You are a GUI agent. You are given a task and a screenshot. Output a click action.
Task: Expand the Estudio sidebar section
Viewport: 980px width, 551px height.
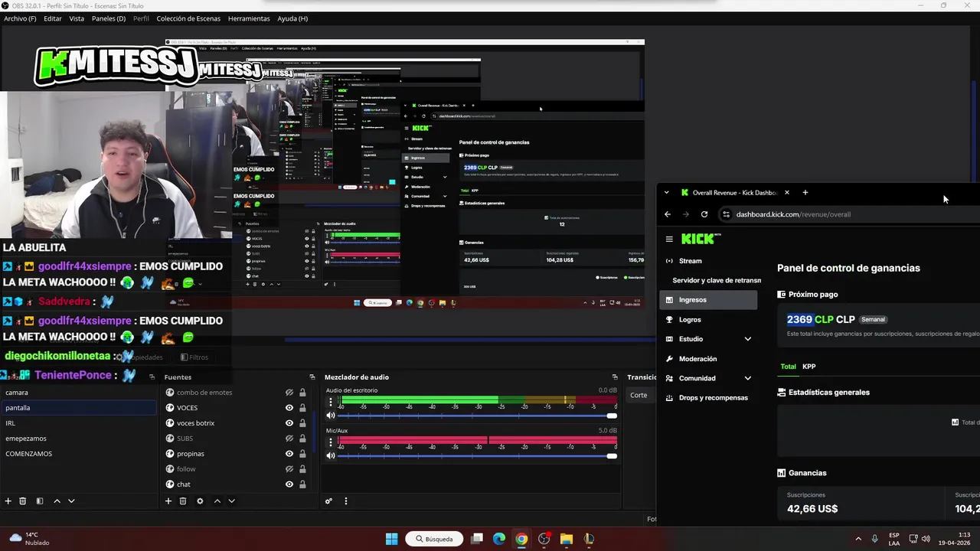(748, 339)
